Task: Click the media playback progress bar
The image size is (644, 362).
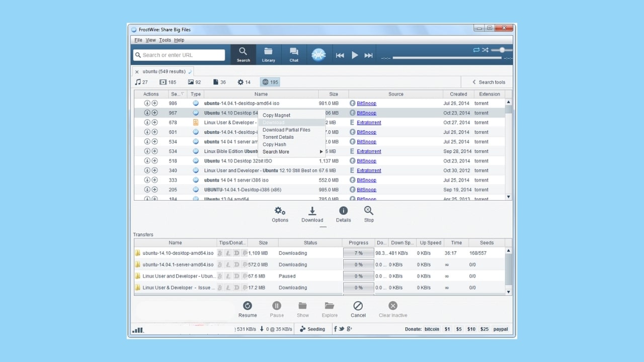Action: [447, 58]
